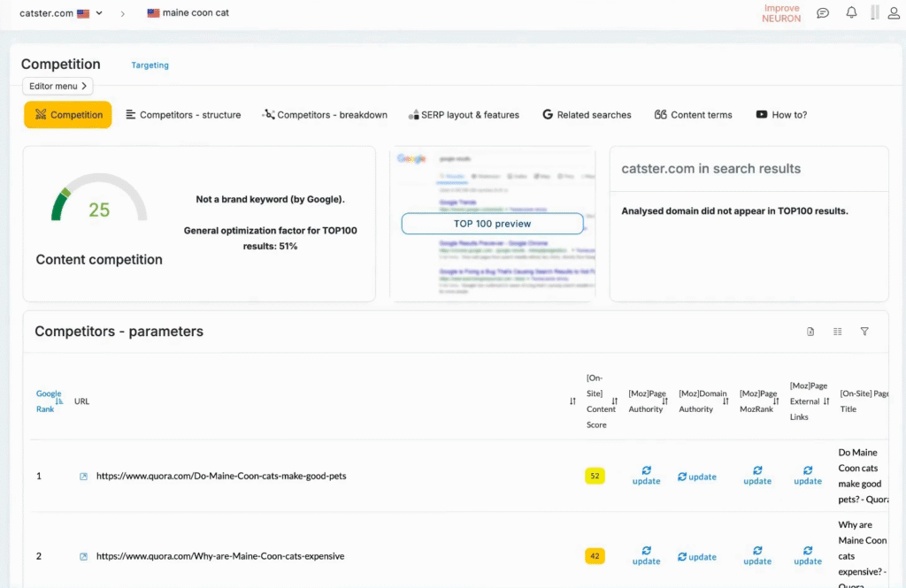Image resolution: width=906 pixels, height=588 pixels.
Task: Update Domain Authority for rank 1 row
Action: (697, 477)
